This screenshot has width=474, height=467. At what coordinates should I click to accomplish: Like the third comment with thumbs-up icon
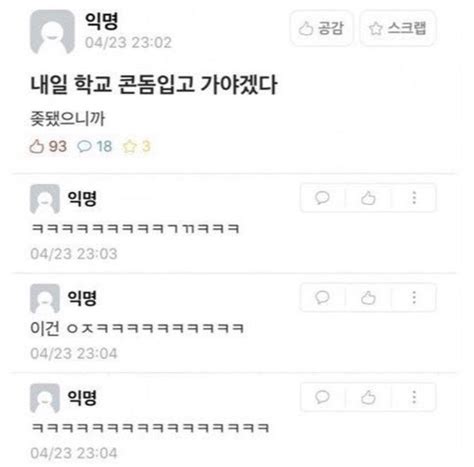tap(368, 397)
